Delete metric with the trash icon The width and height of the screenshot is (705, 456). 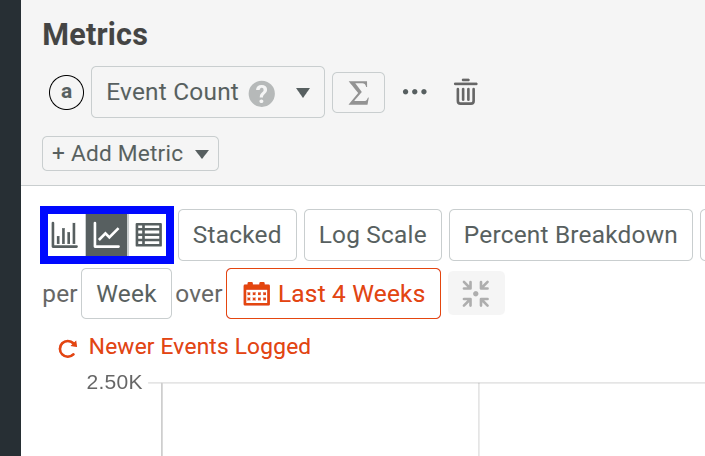click(x=465, y=92)
